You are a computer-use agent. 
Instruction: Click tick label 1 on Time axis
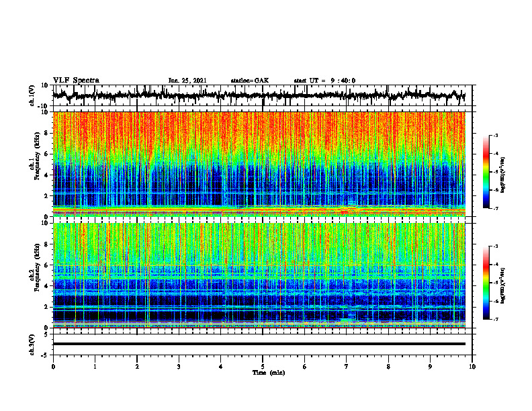[x=95, y=367]
